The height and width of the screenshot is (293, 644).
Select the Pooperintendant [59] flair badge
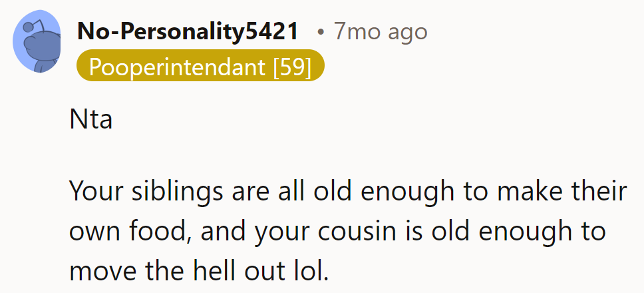[200, 67]
